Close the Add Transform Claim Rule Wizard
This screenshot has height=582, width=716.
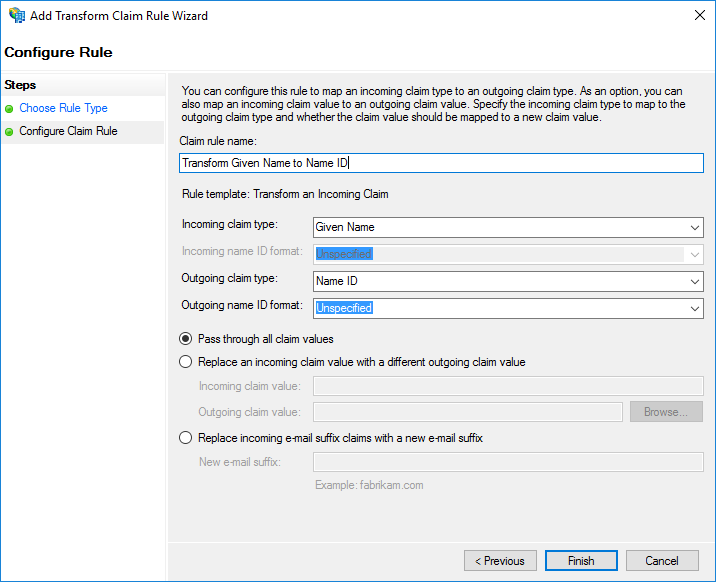pos(700,15)
